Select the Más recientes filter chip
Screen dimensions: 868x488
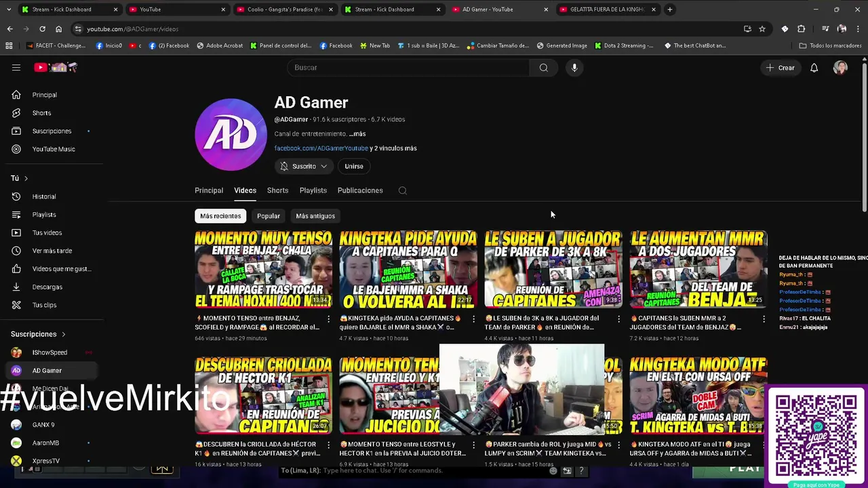pos(220,216)
